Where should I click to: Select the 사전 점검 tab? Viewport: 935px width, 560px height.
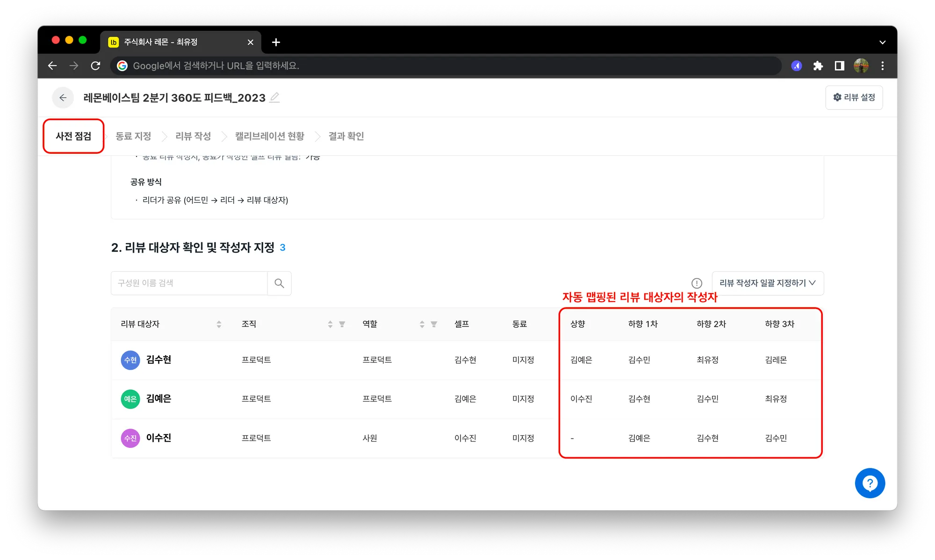click(73, 136)
